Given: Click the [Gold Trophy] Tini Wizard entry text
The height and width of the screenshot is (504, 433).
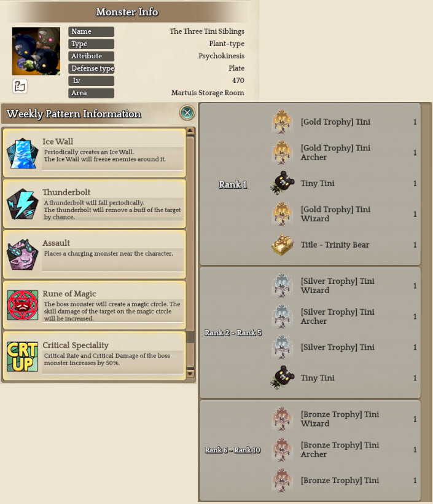Looking at the screenshot, I should [335, 214].
